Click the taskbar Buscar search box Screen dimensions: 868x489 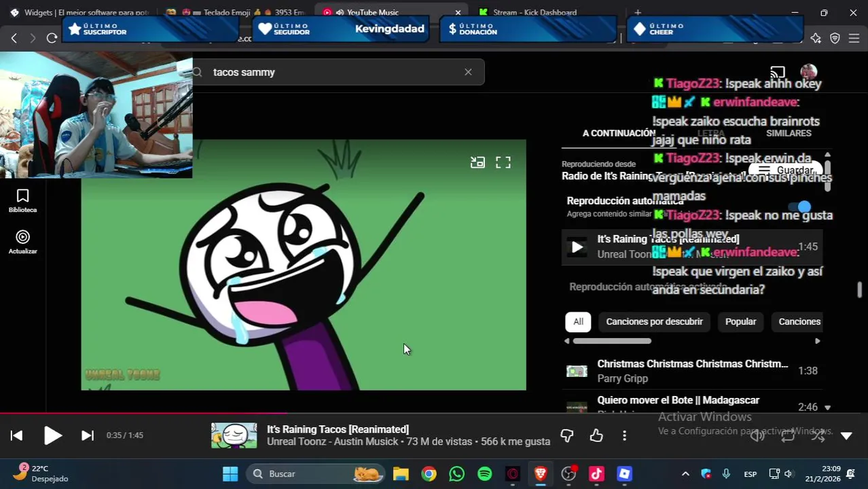tap(315, 473)
